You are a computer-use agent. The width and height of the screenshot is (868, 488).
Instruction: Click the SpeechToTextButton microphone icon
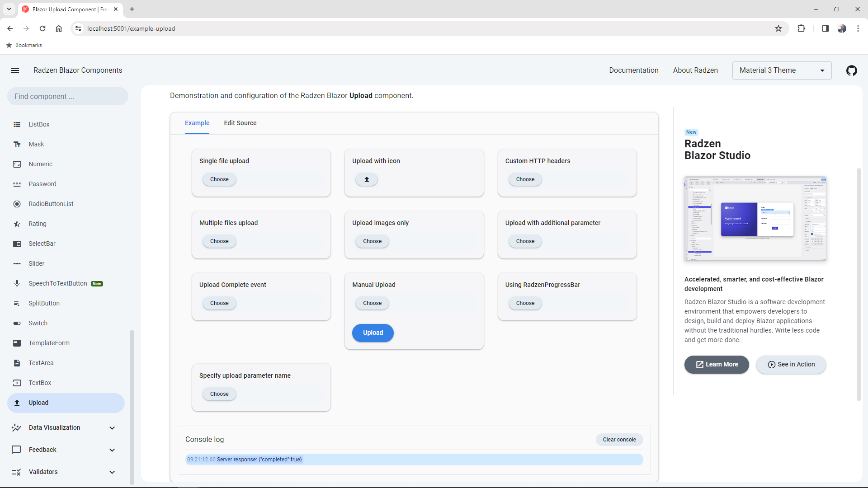(x=17, y=283)
